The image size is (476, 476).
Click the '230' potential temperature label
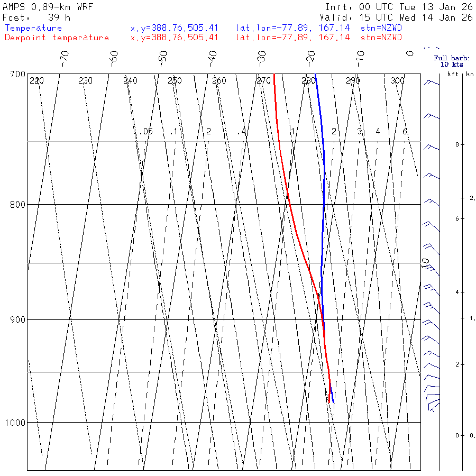[85, 81]
